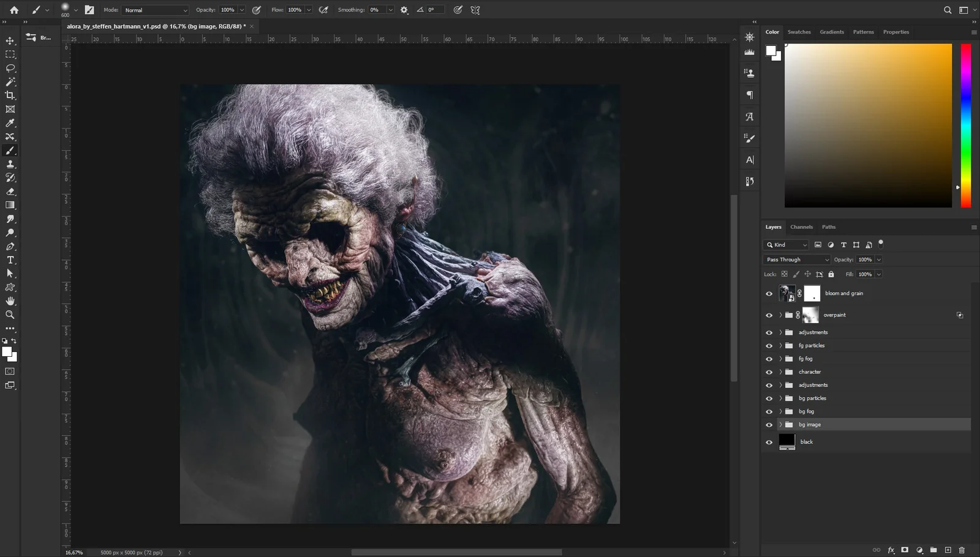Toggle the Lock transparent pixels option
Viewport: 980px width, 557px height.
785,274
